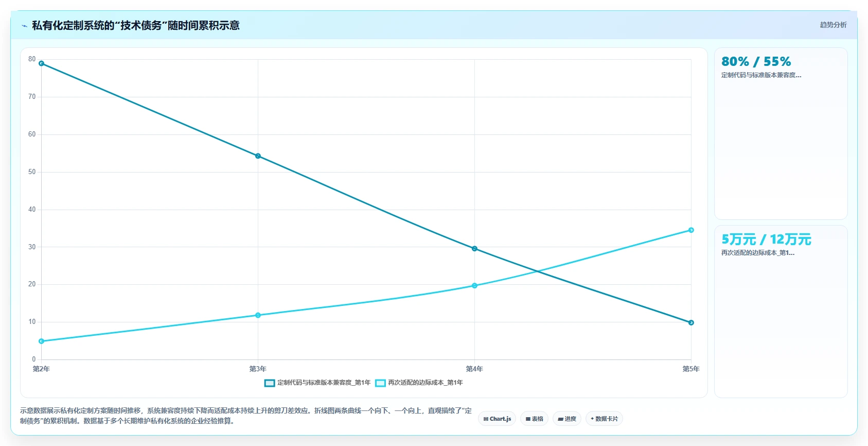
Task: Click the 80 y-axis tick label
Action: coord(32,59)
